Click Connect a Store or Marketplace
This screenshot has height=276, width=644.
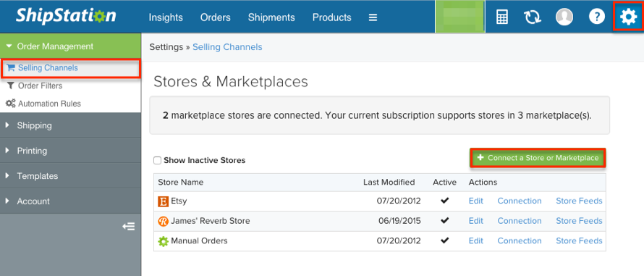point(538,158)
